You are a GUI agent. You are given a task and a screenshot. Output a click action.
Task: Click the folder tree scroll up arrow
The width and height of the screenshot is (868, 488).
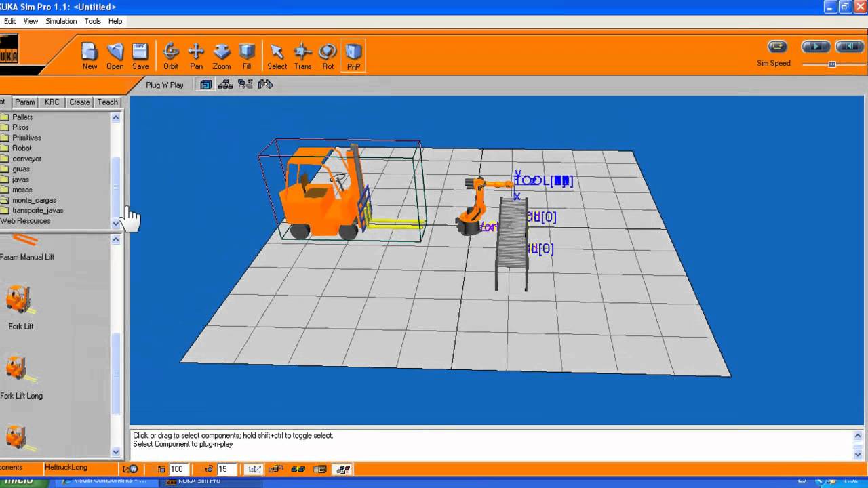115,117
